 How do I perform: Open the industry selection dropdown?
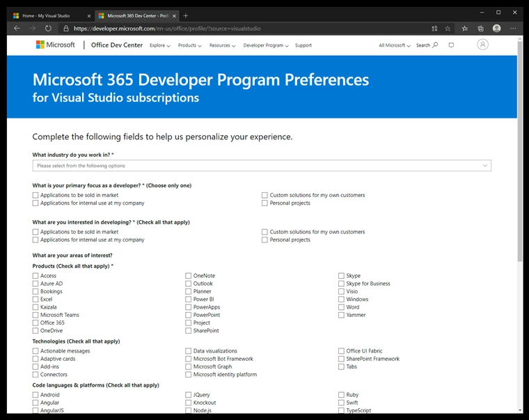pos(262,166)
